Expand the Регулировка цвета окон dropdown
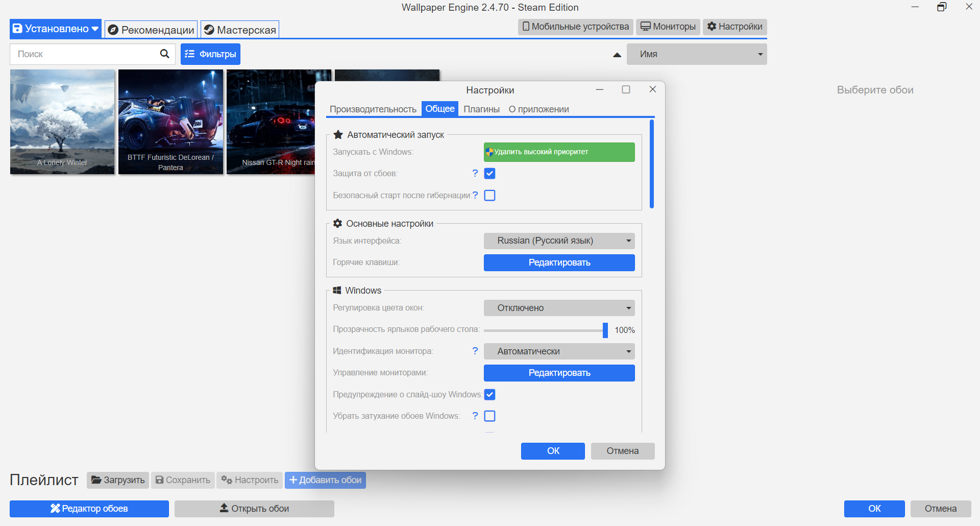The width and height of the screenshot is (980, 526). (559, 308)
